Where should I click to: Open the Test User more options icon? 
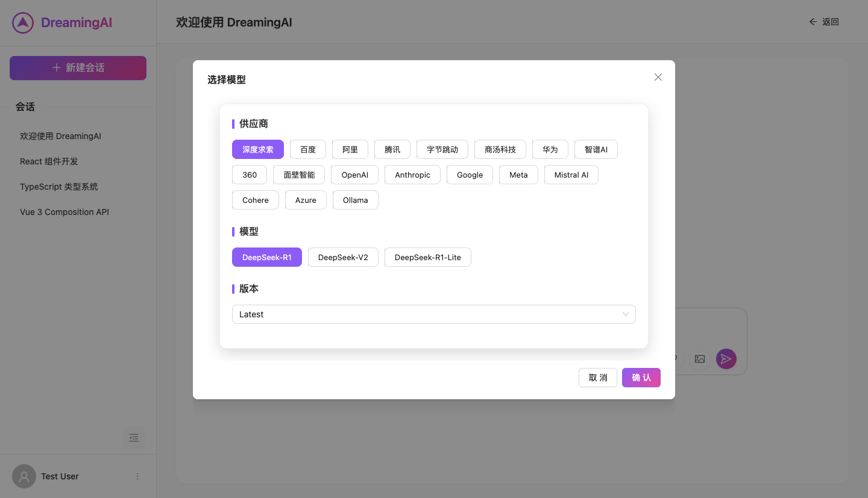[x=137, y=476]
